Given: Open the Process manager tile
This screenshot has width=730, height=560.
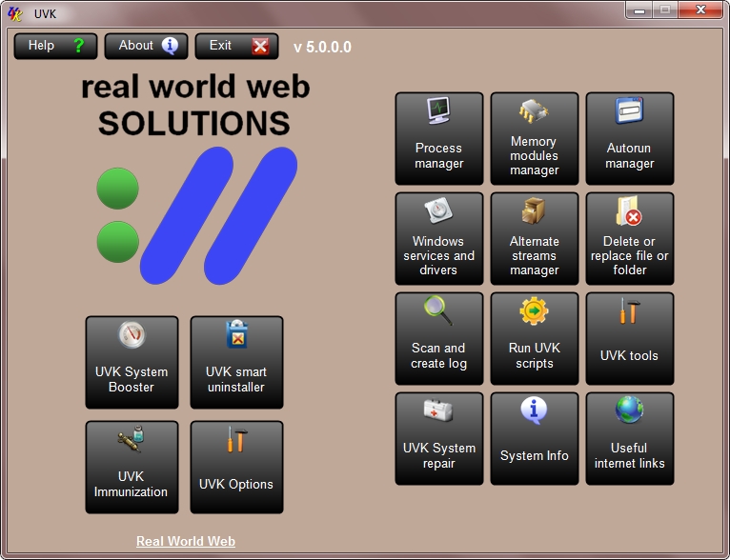Looking at the screenshot, I should 438,138.
